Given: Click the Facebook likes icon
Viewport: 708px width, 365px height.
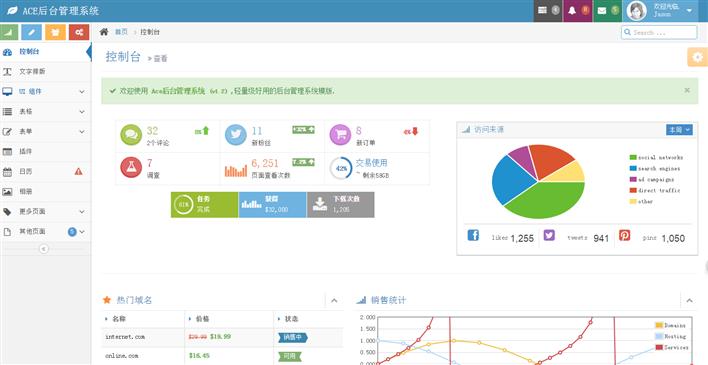Looking at the screenshot, I should (x=473, y=235).
